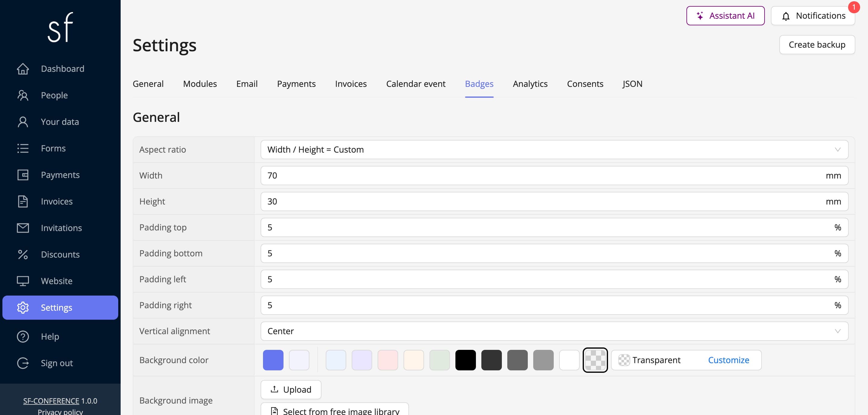Open Dashboard via the home icon
This screenshot has height=415, width=868.
[x=23, y=69]
